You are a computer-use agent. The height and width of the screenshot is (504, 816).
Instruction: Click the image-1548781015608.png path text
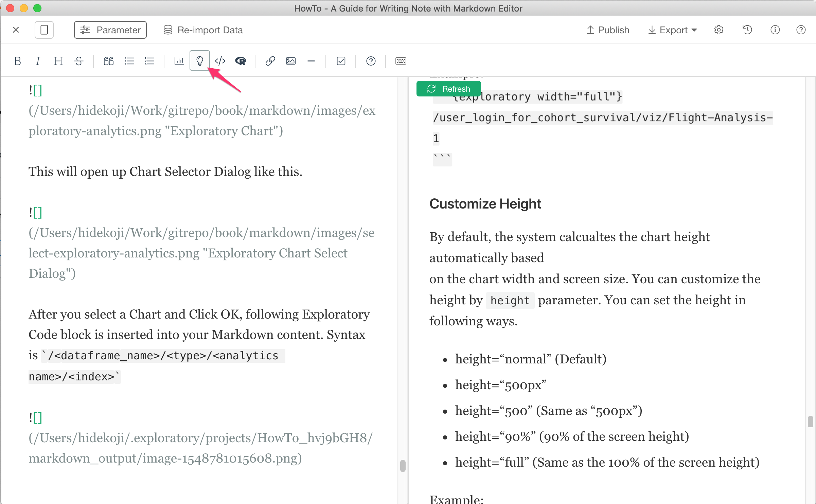click(x=200, y=448)
